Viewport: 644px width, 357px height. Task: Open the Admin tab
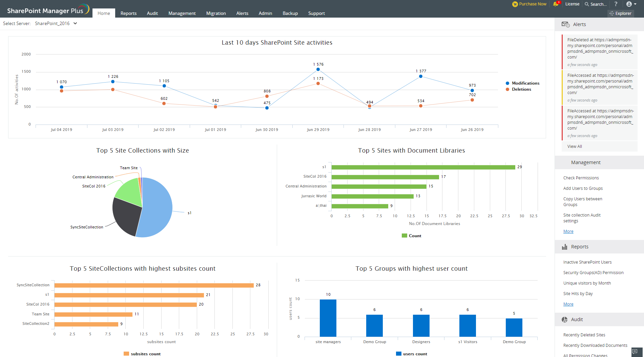tap(265, 13)
